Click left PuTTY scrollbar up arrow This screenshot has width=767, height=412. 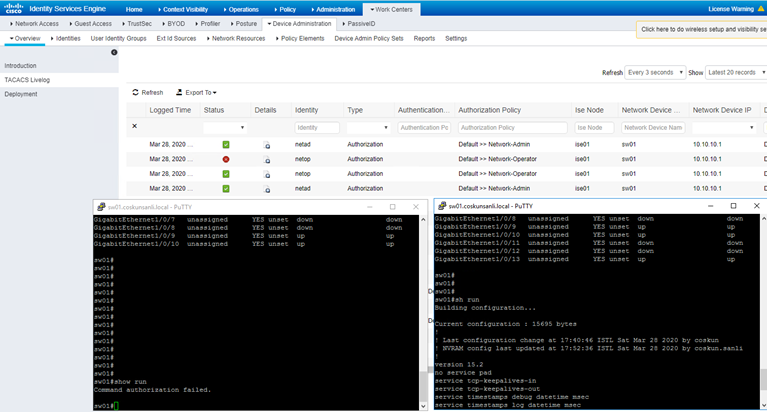tap(423, 220)
